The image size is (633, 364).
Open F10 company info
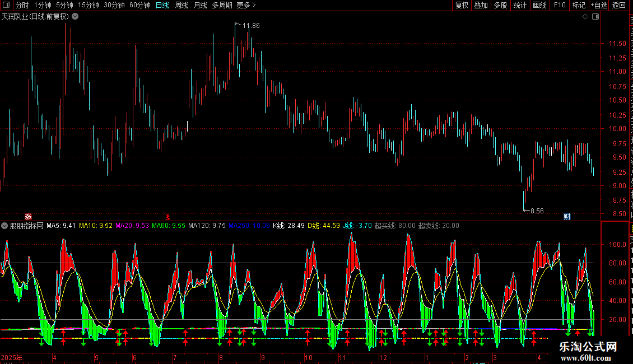(560, 5)
